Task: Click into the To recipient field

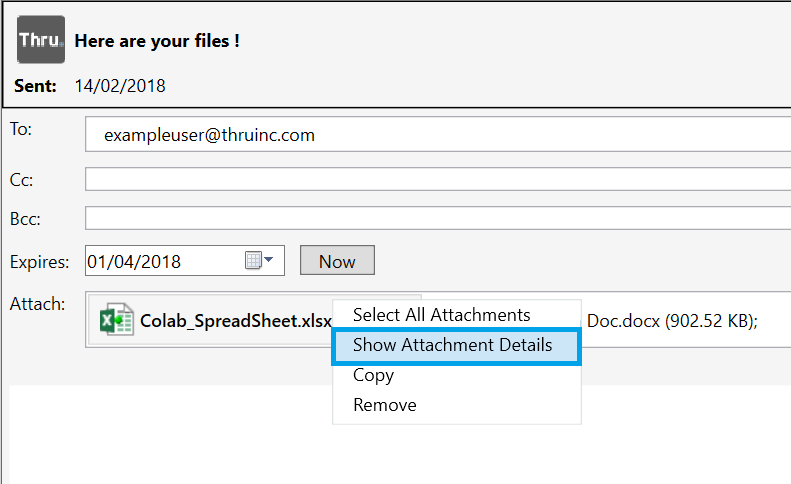Action: tap(436, 135)
